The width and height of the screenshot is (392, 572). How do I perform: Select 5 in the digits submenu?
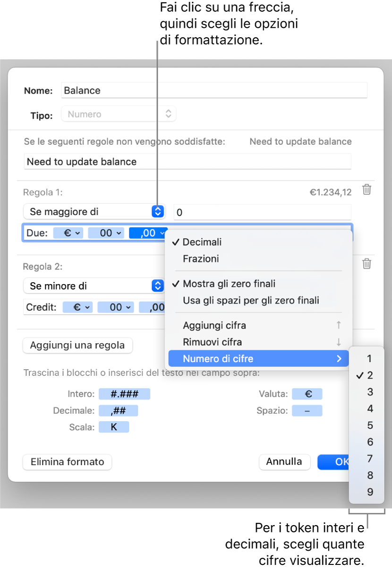pyautogui.click(x=370, y=425)
